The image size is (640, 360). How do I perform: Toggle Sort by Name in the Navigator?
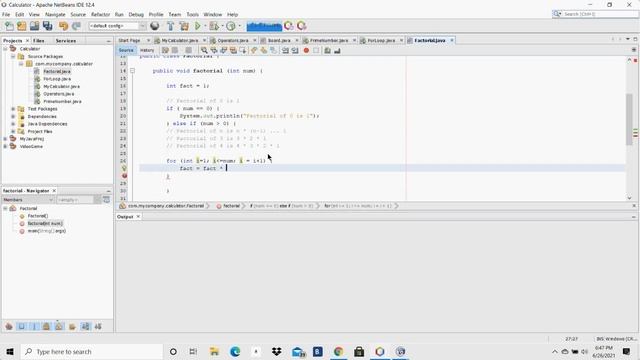[85, 327]
